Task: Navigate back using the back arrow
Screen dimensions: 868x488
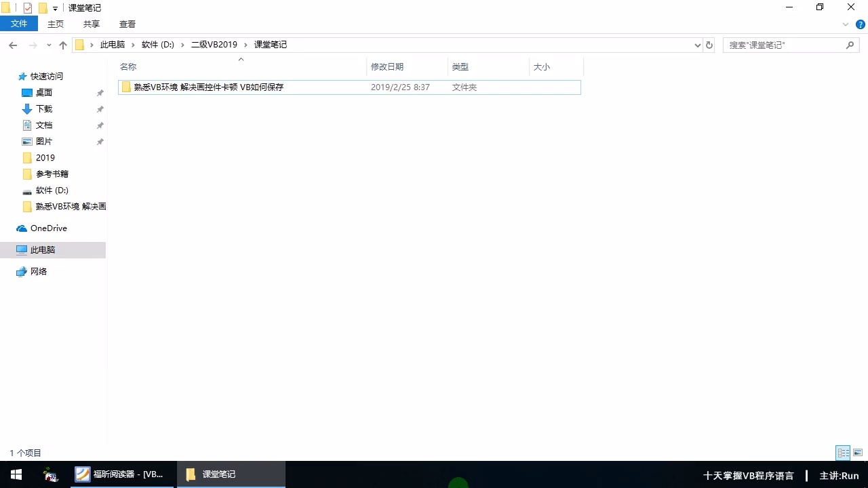Action: [x=13, y=45]
